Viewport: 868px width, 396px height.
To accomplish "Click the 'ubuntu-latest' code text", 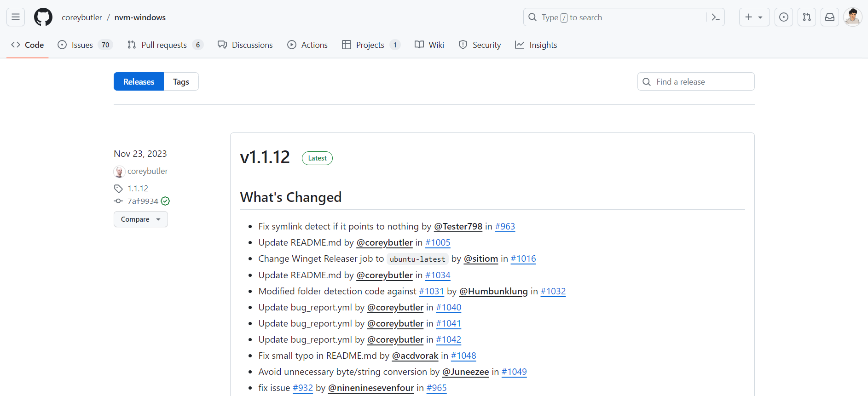I will click(417, 259).
